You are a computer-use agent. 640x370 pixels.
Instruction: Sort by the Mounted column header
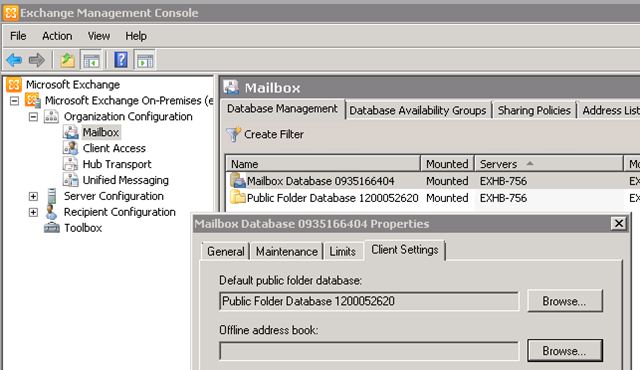[x=447, y=164]
